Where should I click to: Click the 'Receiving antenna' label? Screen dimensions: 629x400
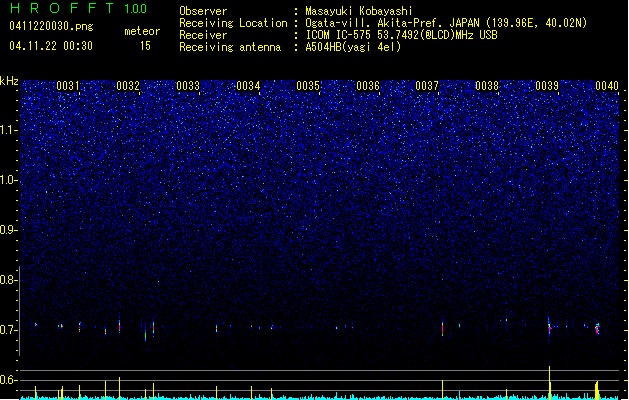coord(230,47)
